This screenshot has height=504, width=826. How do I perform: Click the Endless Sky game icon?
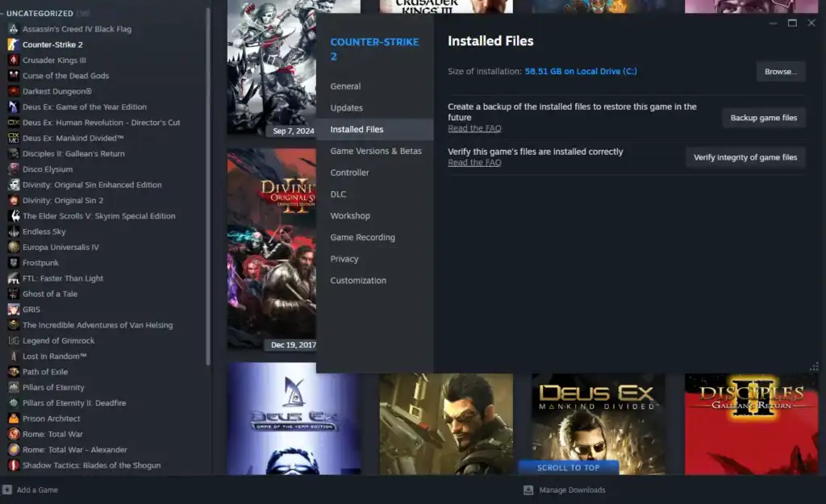tap(12, 231)
